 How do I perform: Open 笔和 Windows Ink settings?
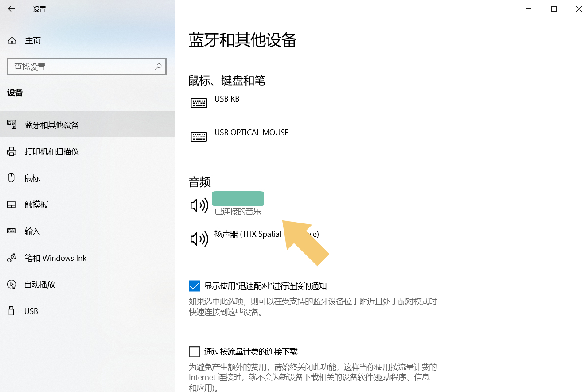(55, 258)
